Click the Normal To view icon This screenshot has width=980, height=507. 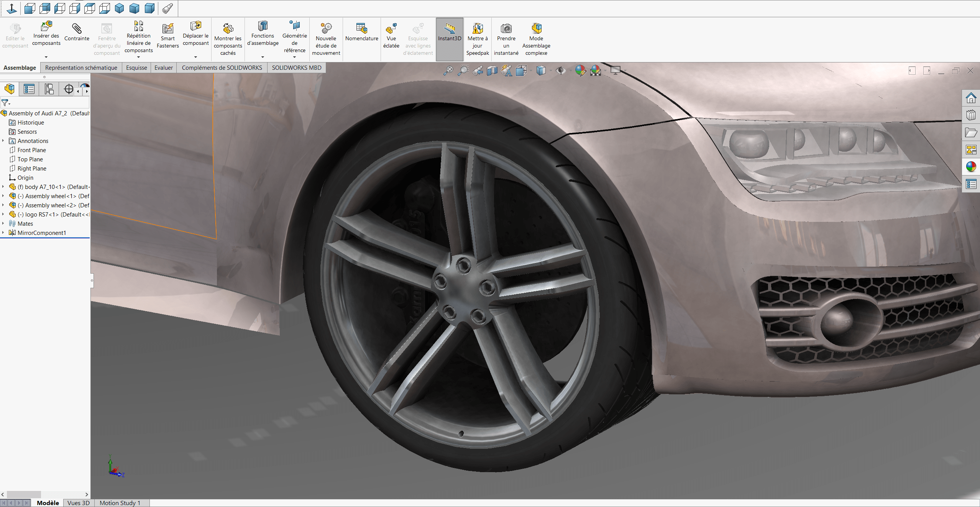pyautogui.click(x=12, y=8)
